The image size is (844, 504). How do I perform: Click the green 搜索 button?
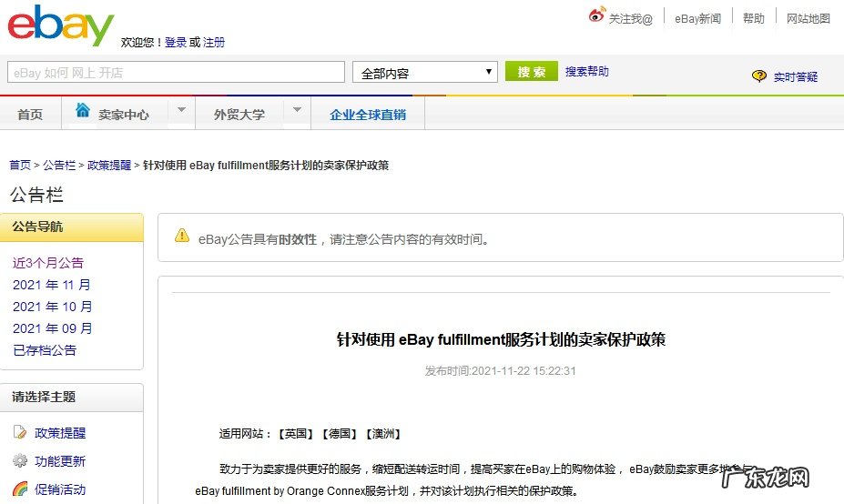pos(532,72)
